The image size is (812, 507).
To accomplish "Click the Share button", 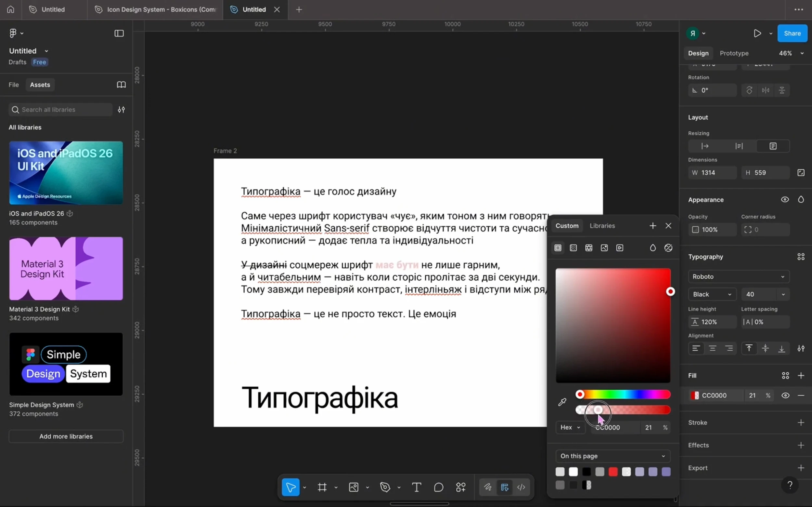I will coord(792,33).
